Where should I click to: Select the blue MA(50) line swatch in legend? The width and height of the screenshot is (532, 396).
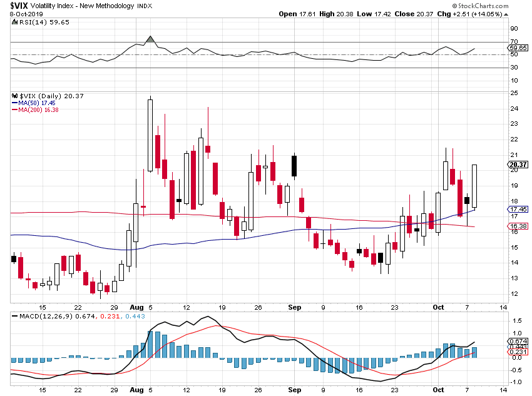(x=14, y=103)
